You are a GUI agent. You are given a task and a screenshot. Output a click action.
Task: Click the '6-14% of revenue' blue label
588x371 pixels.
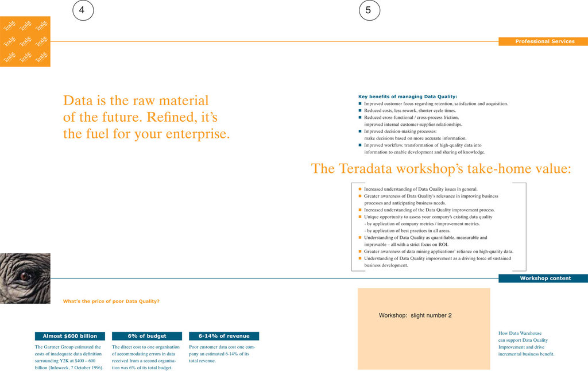click(x=224, y=336)
